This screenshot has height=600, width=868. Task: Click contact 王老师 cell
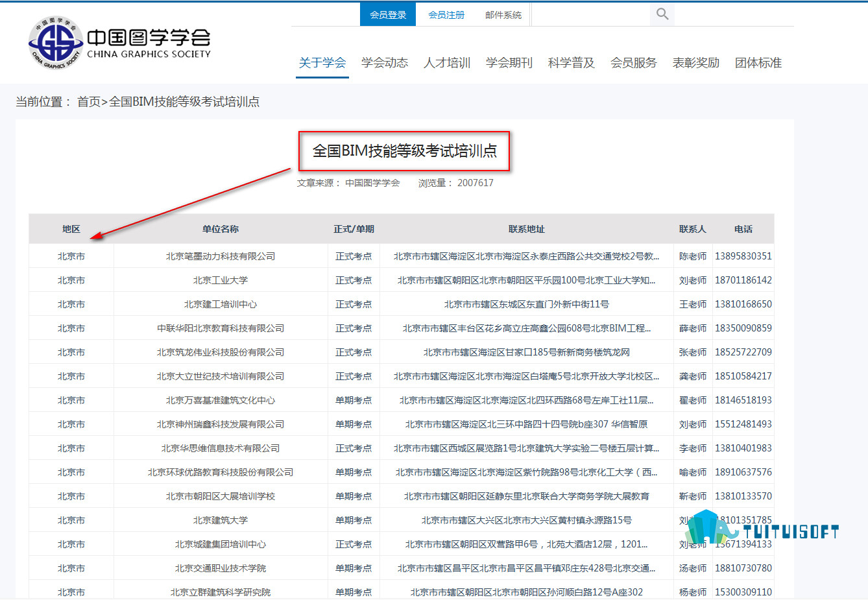coord(693,304)
